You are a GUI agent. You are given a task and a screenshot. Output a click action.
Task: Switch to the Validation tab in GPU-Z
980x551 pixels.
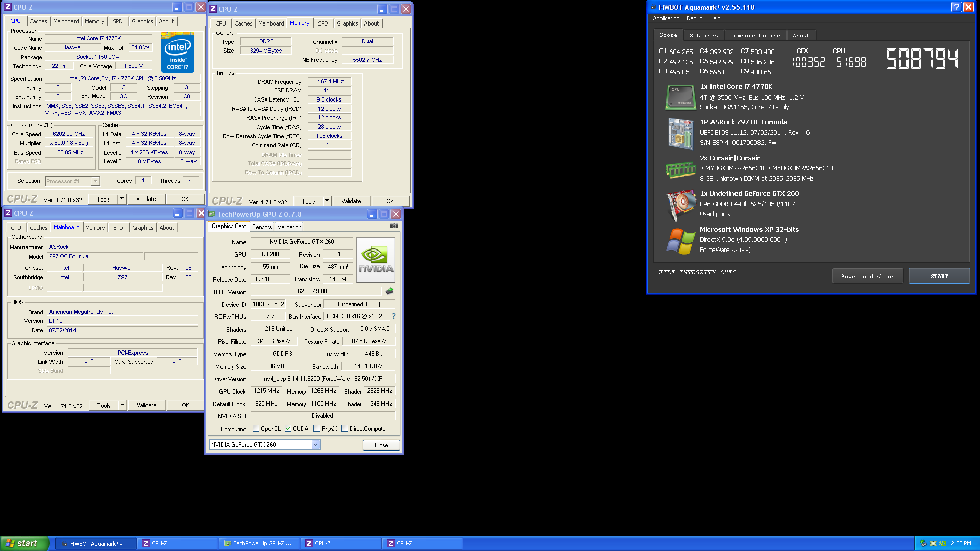click(289, 227)
